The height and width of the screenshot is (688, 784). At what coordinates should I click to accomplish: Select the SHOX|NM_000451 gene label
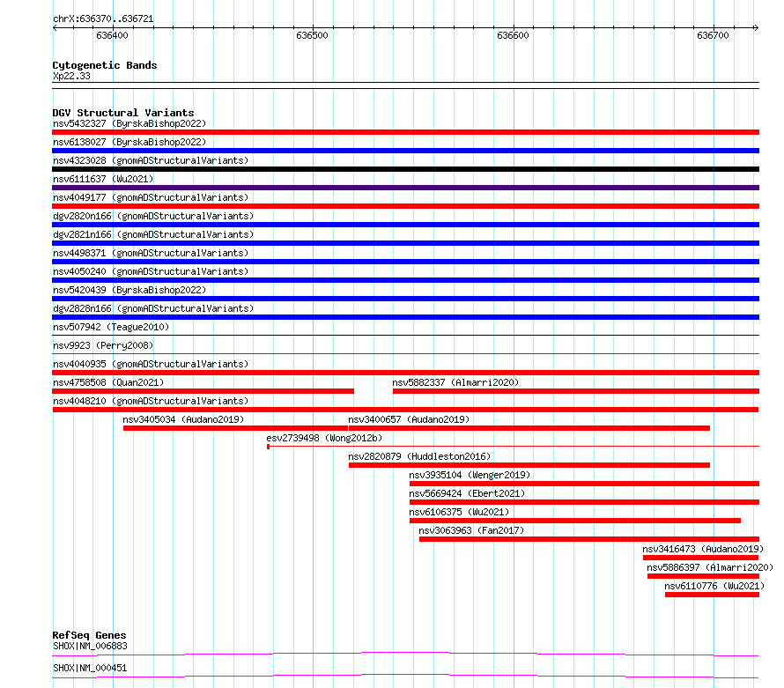point(90,668)
